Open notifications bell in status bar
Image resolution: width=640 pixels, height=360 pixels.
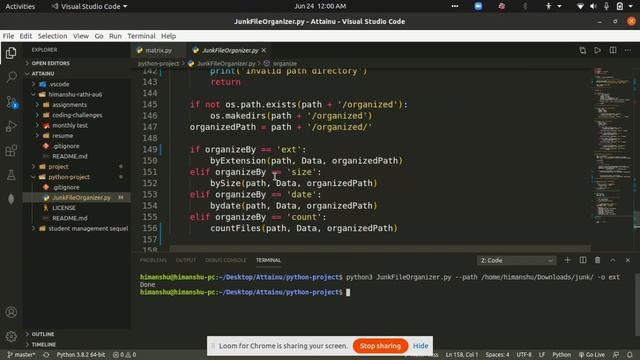click(630, 355)
